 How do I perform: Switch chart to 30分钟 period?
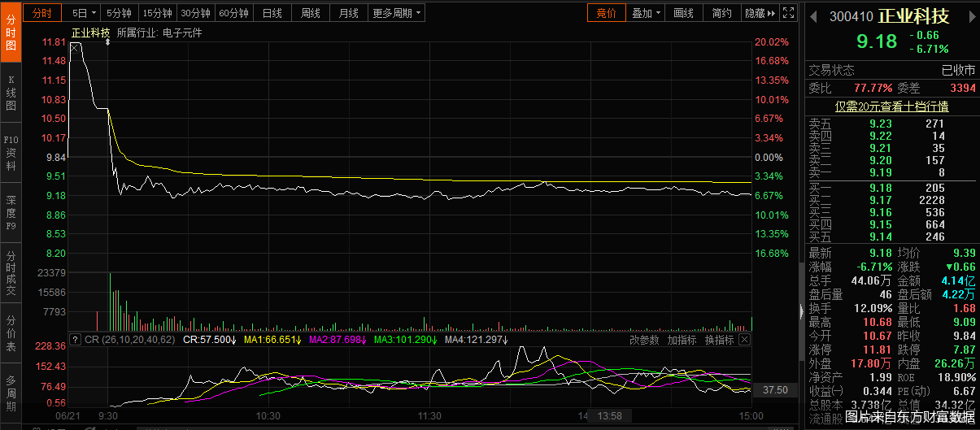coord(195,13)
